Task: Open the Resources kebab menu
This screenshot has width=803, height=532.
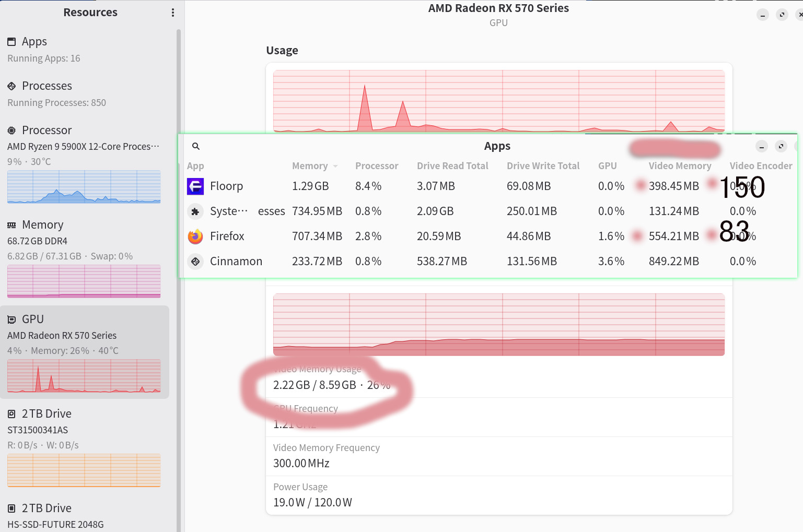Action: coord(173,13)
